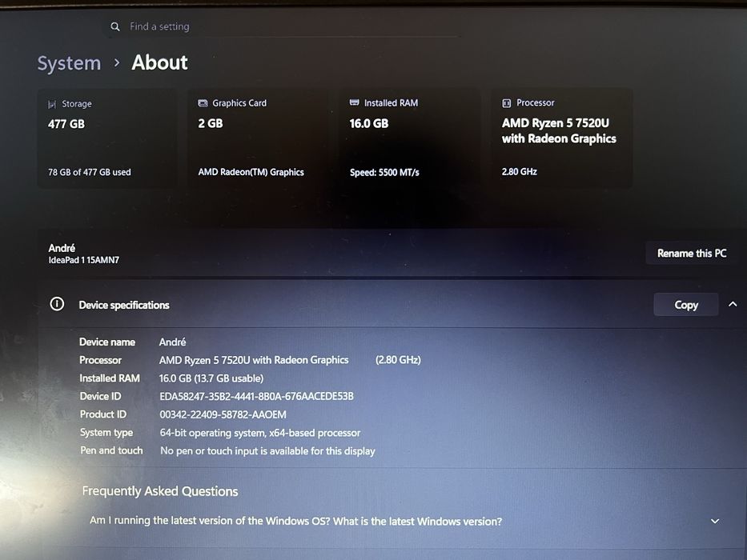The height and width of the screenshot is (560, 747).
Task: Select the processor spec row value
Action: (x=254, y=360)
